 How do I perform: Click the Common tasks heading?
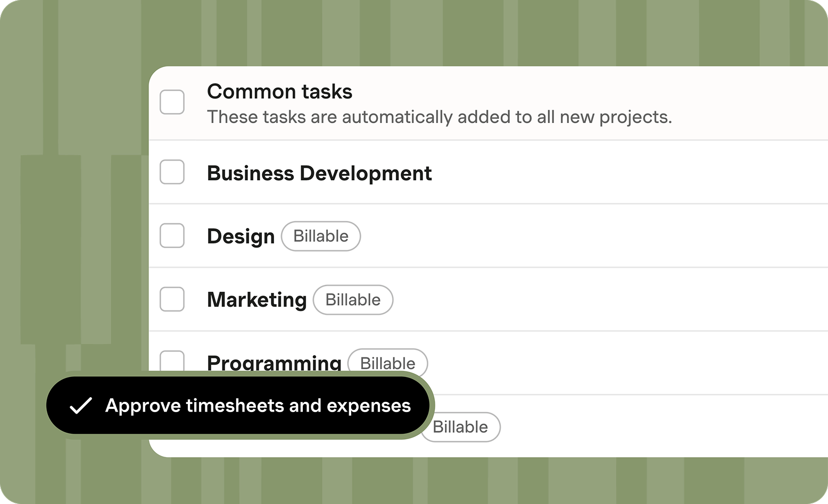pyautogui.click(x=279, y=91)
